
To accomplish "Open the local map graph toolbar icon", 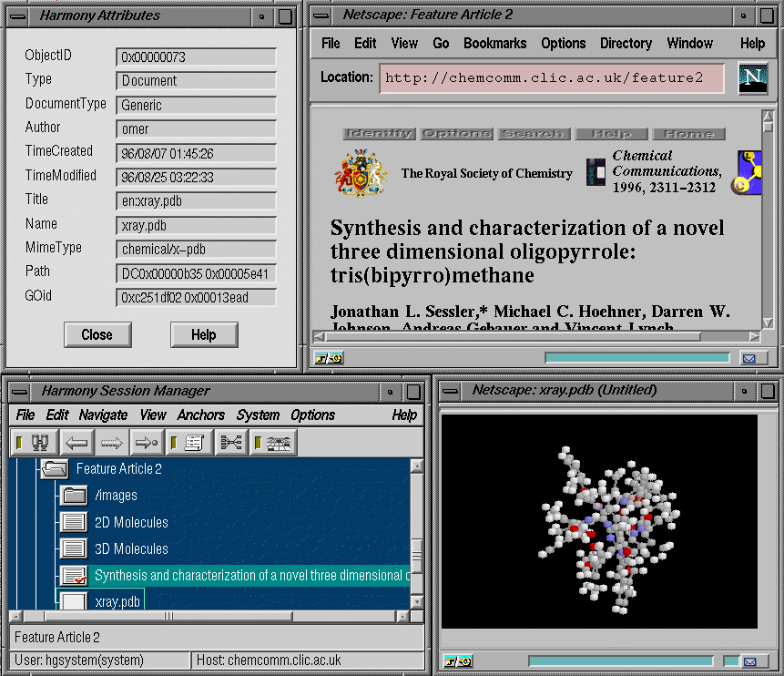I will 231,443.
